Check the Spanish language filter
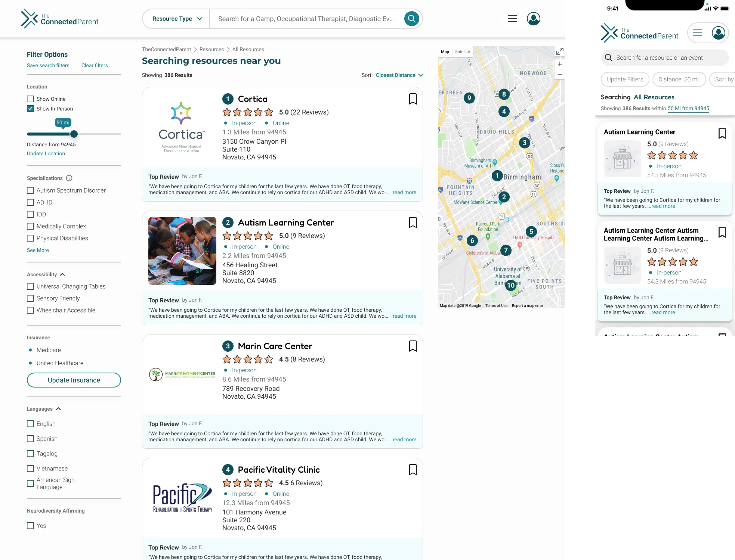 30,439
